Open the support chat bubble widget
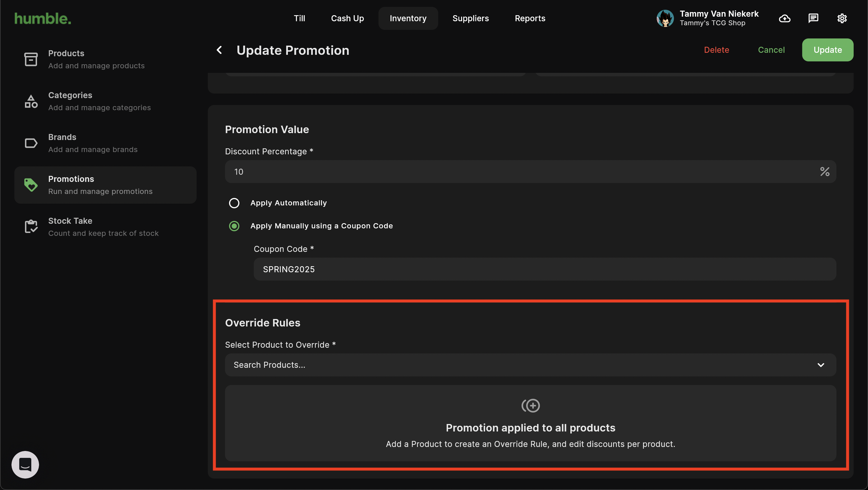This screenshot has height=490, width=868. 25,464
